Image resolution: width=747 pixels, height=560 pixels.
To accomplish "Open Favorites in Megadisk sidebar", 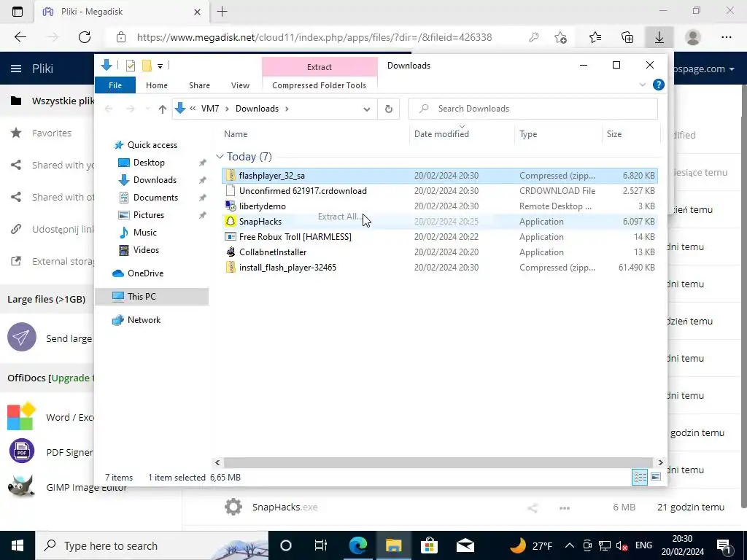I will (x=52, y=133).
